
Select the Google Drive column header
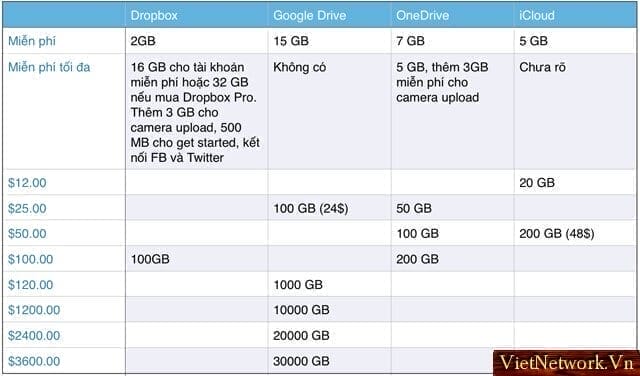[x=309, y=16]
